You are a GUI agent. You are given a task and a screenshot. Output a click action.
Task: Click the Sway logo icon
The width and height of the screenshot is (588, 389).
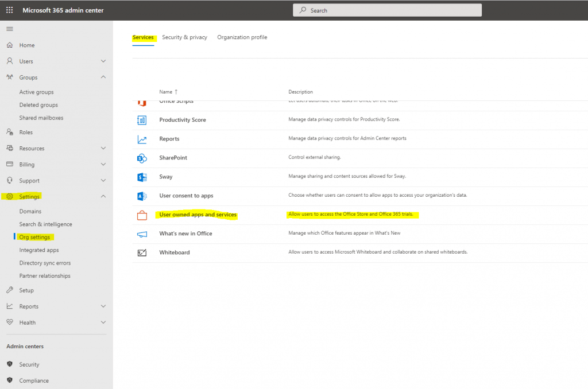(142, 177)
